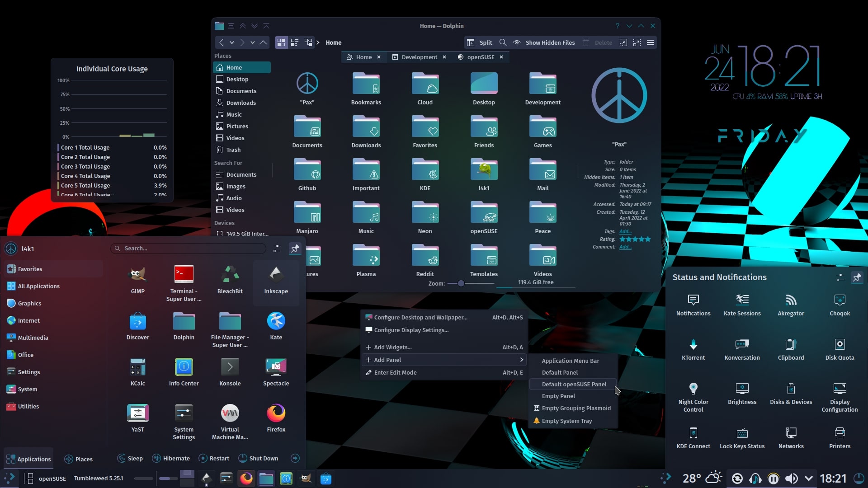Open Notifications in the system tray panel
Screen dimensions: 868x488
[x=693, y=305]
